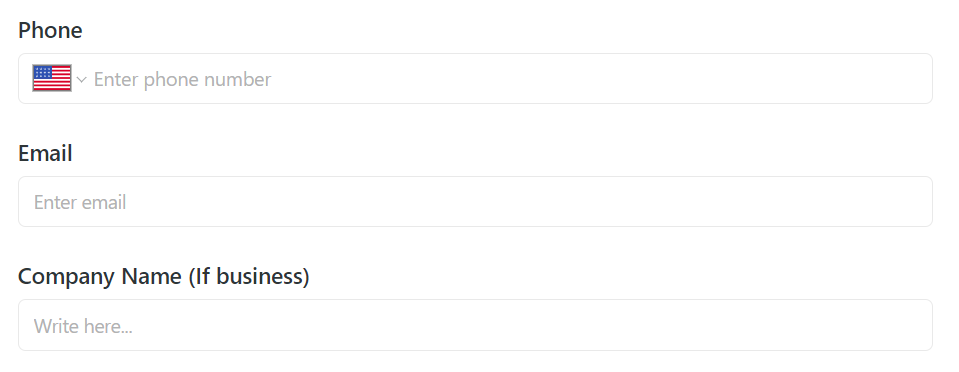Place cursor in the company input's empty area
The image size is (959, 372).
[x=532, y=326]
